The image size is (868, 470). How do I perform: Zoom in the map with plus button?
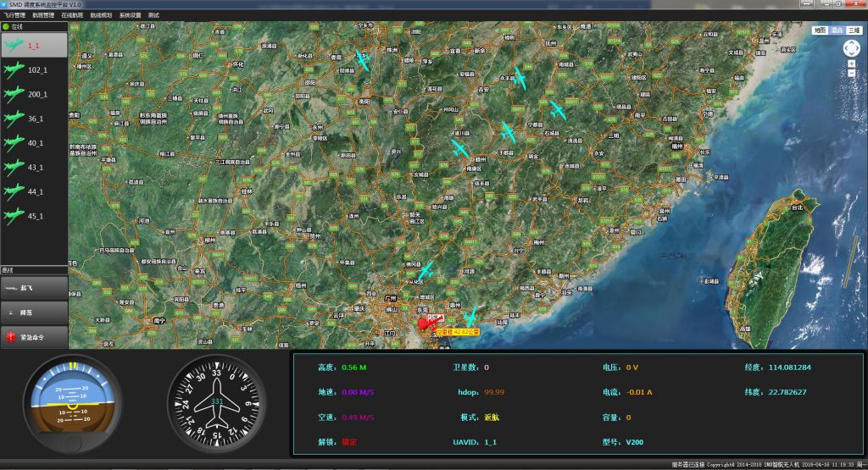coord(851,64)
